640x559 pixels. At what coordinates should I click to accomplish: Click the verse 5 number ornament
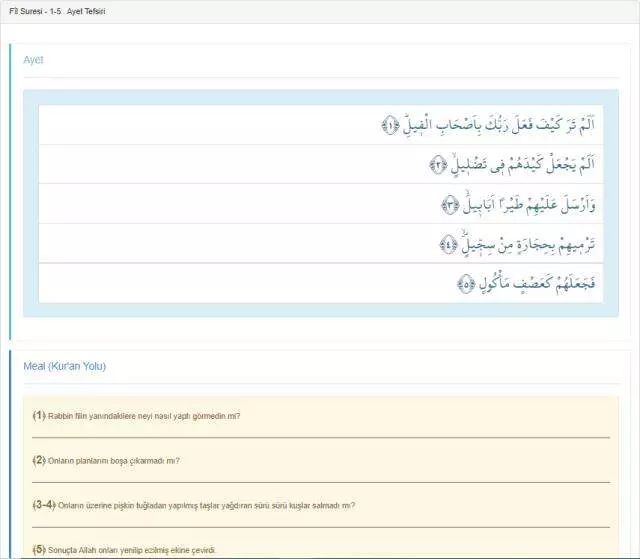pos(467,284)
